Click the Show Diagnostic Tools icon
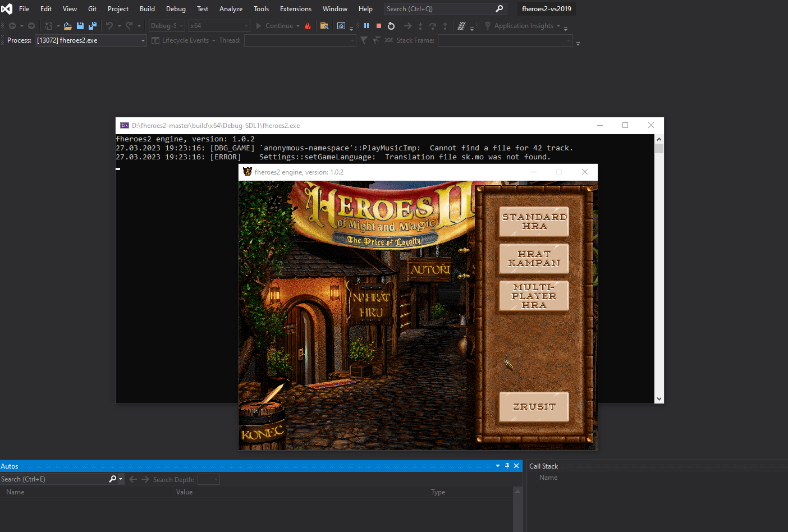Screen dimensions: 788x532 pos(341,25)
